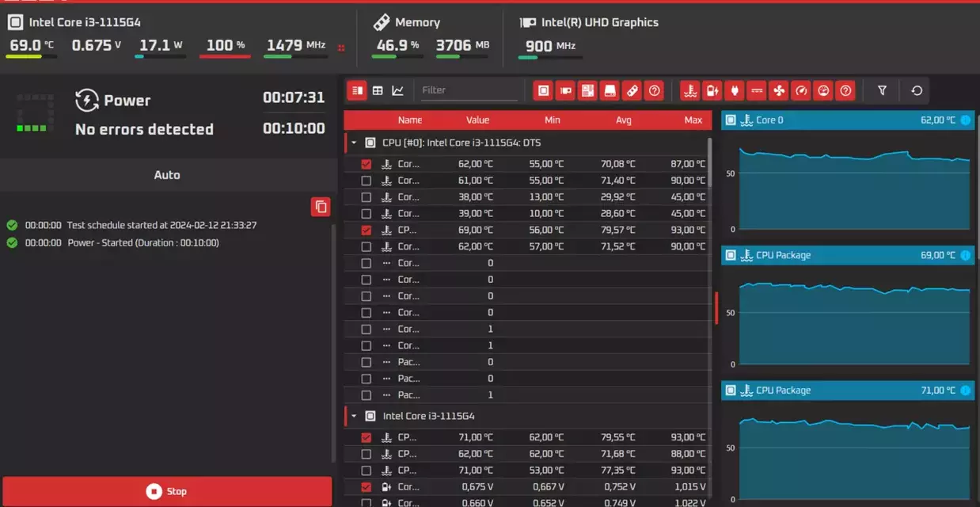980x507 pixels.
Task: Click the blue dot on CPU Package 69,00 °C graph
Action: 965,255
